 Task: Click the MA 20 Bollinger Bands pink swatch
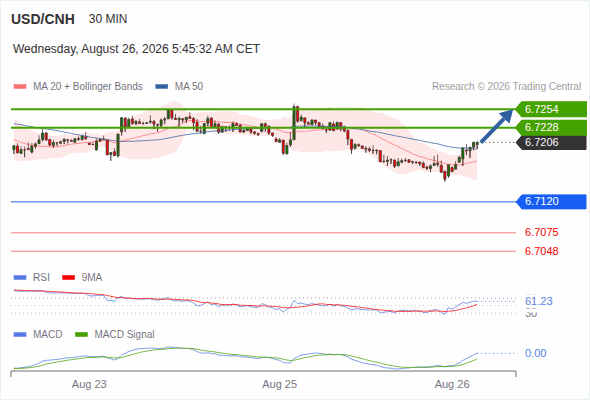[20, 87]
